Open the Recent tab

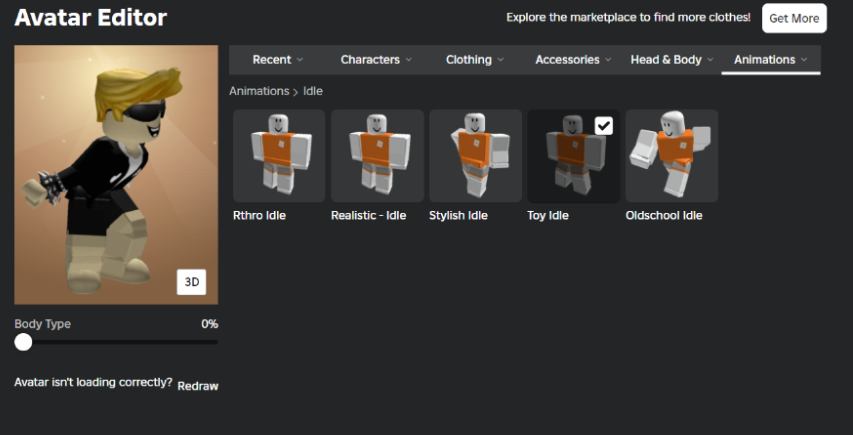click(277, 60)
